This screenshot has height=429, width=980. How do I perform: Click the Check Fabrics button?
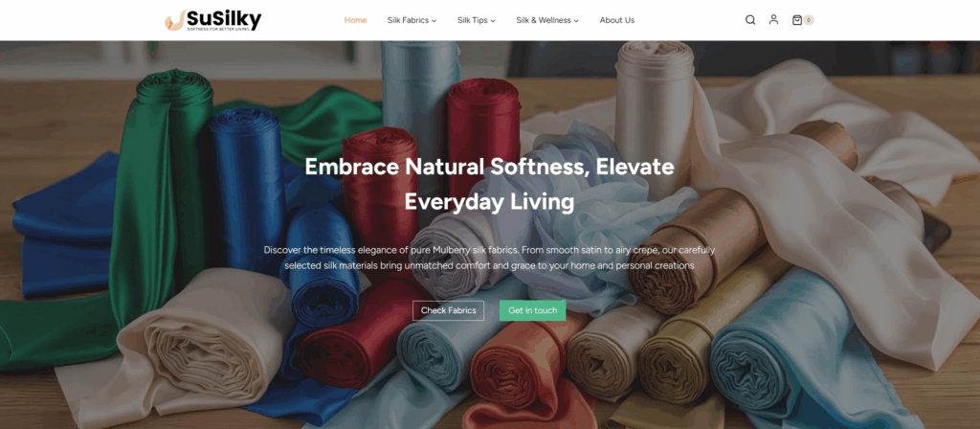tap(448, 310)
